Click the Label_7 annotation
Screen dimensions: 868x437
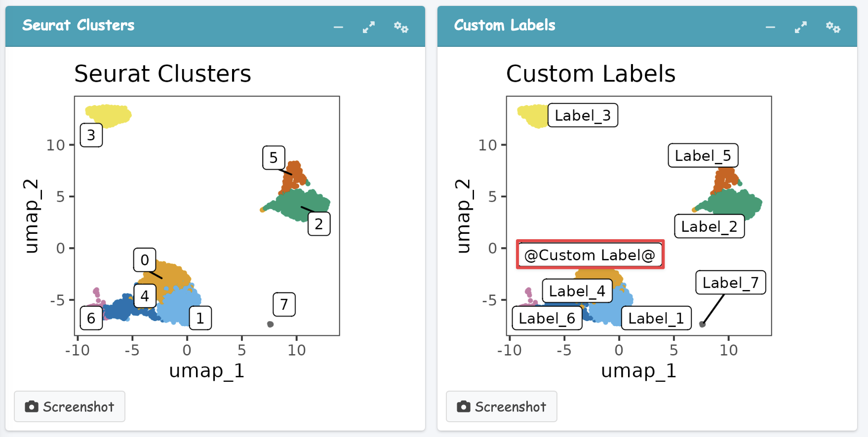click(x=730, y=283)
